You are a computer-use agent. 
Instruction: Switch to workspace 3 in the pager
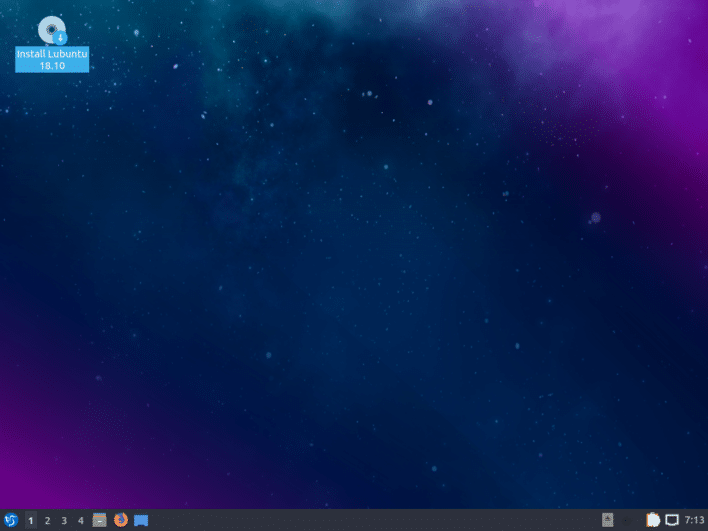coord(64,520)
